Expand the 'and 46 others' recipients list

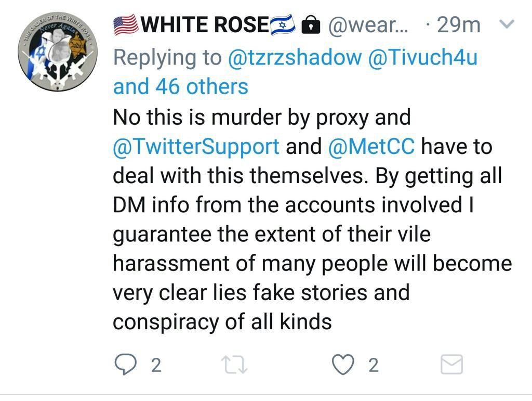coord(180,86)
